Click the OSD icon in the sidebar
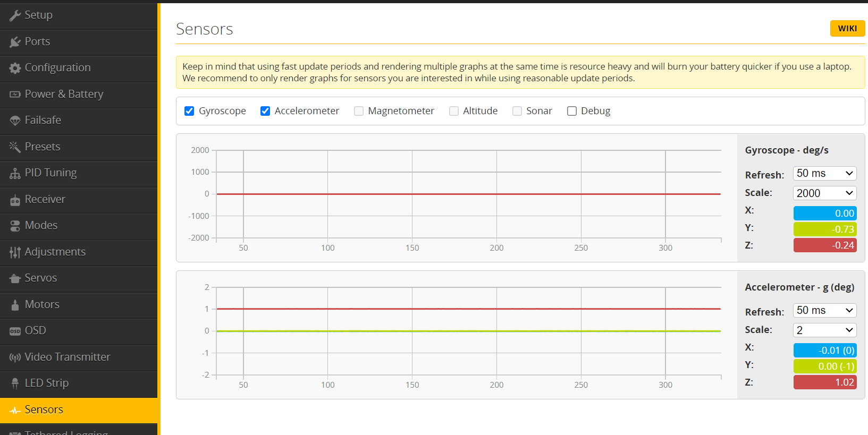This screenshot has height=435, width=868. click(15, 331)
